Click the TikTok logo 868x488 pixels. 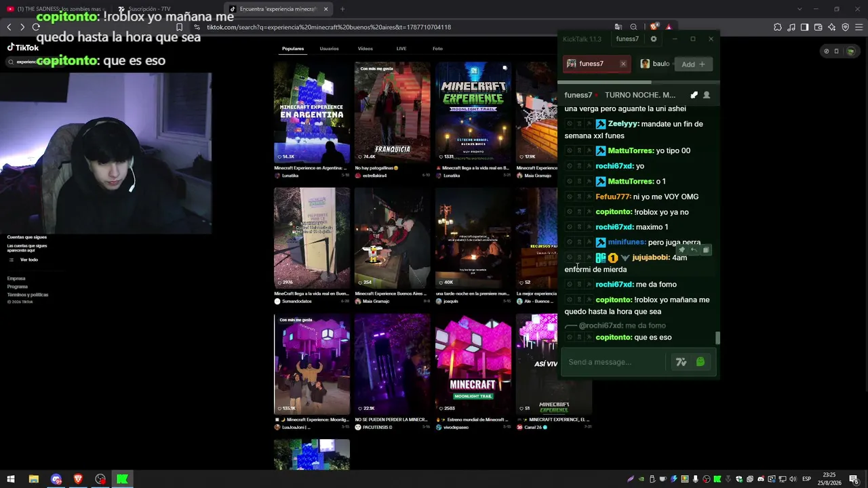pyautogui.click(x=23, y=48)
